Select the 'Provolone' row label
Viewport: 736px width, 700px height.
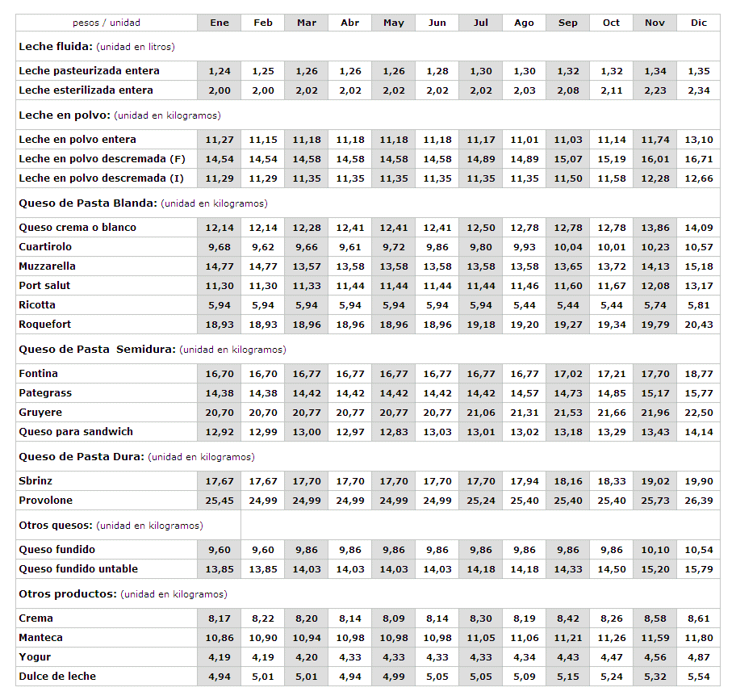click(46, 500)
